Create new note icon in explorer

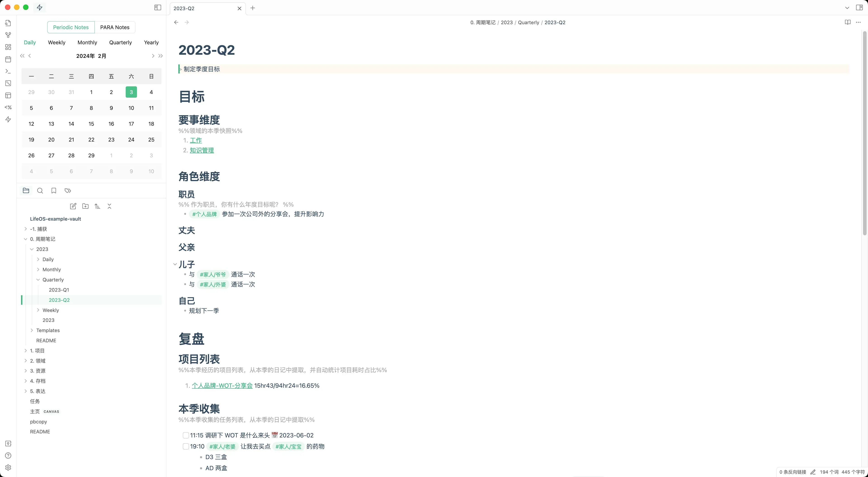point(73,206)
